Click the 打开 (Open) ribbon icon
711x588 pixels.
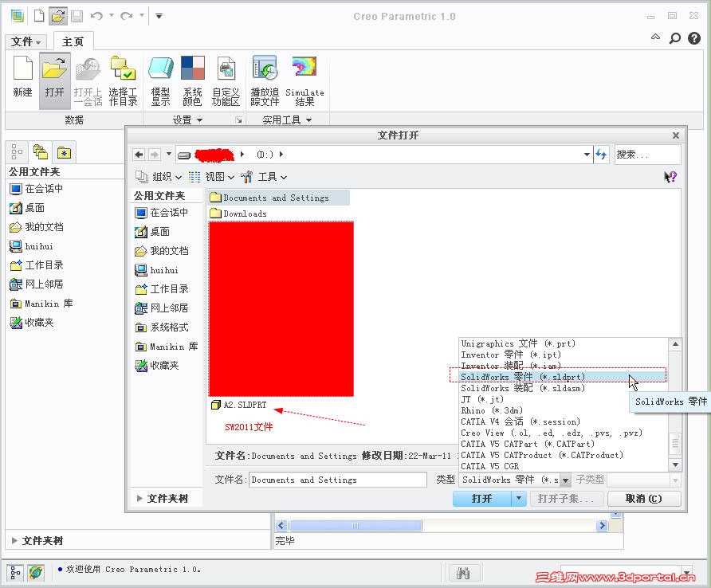[54, 79]
